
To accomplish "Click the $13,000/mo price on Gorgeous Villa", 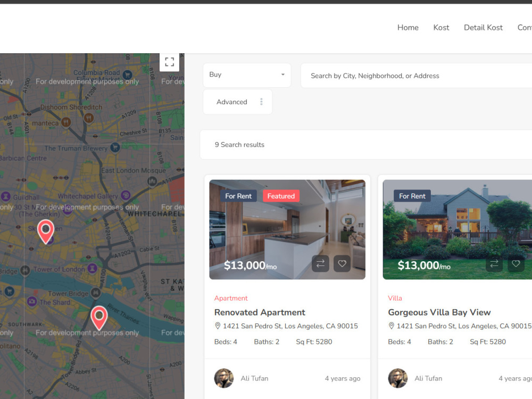I will tap(424, 265).
